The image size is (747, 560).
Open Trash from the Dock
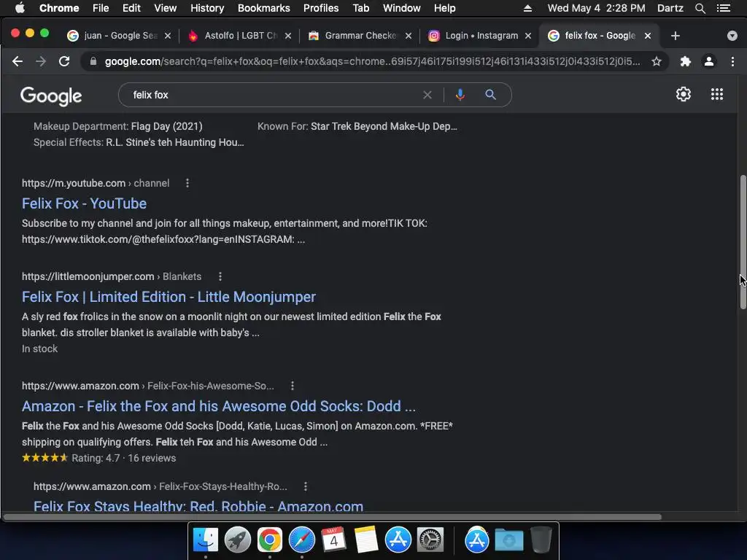(541, 540)
